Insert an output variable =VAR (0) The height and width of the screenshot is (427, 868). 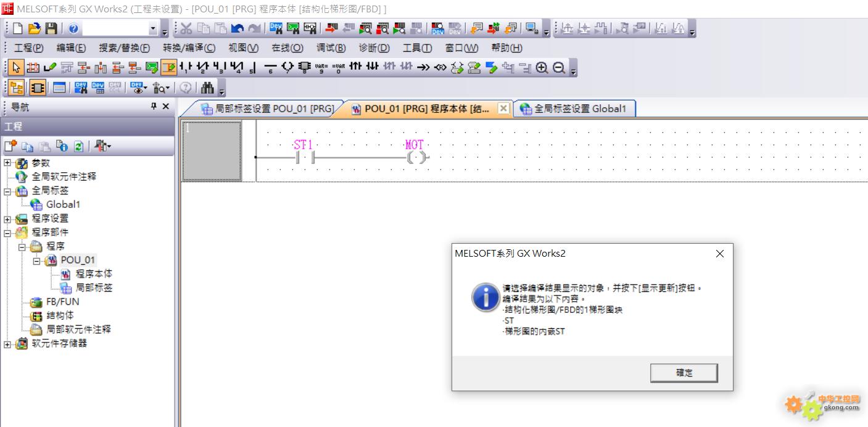[x=338, y=67]
